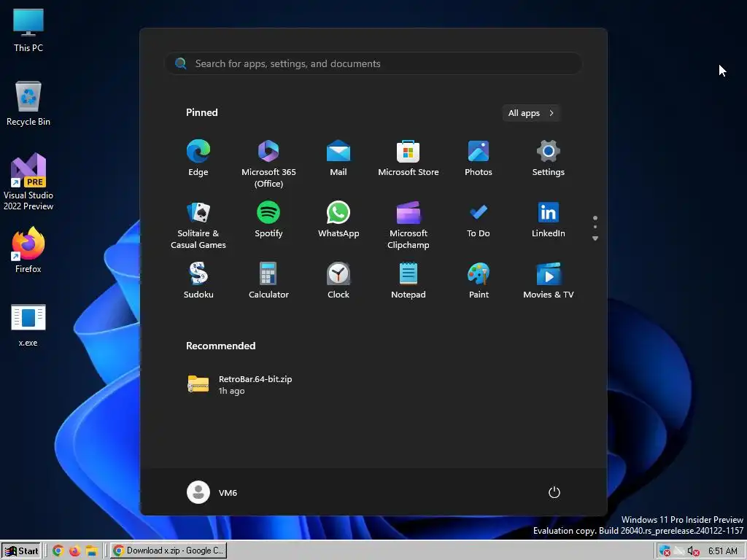Viewport: 747px width, 560px height.
Task: Open the Mail app
Action: point(338,158)
